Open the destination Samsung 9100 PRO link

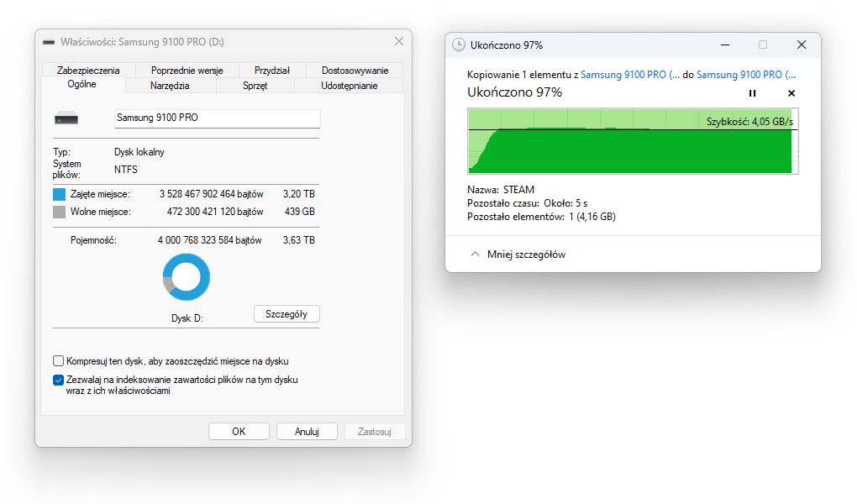click(x=746, y=75)
